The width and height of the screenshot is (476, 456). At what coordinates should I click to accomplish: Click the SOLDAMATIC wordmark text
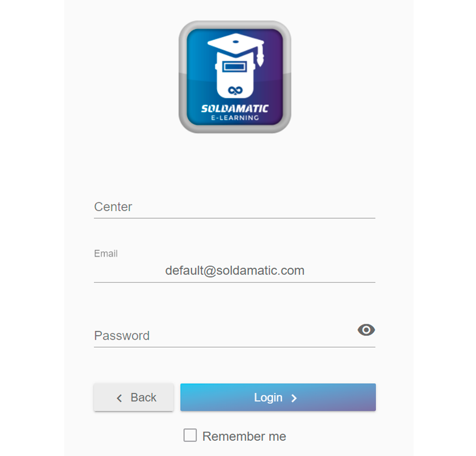point(235,109)
